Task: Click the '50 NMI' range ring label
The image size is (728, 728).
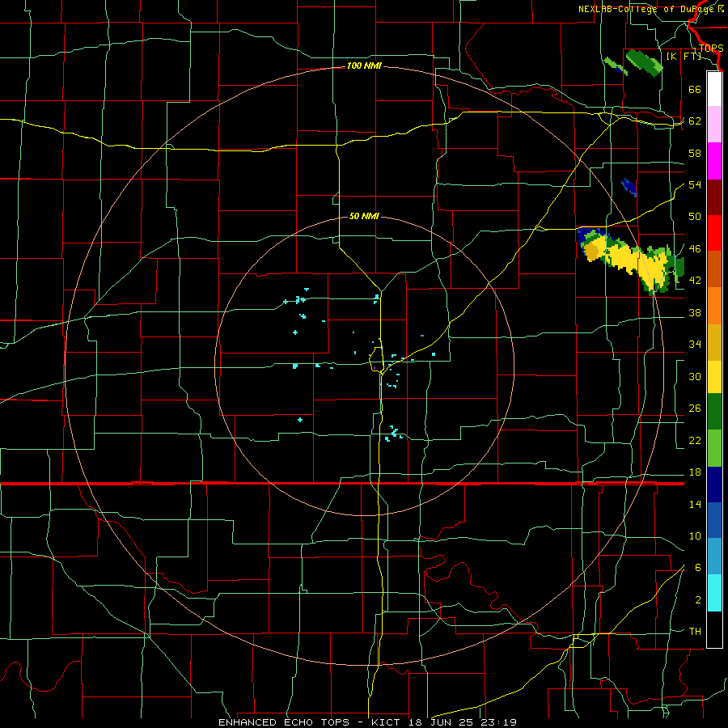Action: click(x=364, y=216)
